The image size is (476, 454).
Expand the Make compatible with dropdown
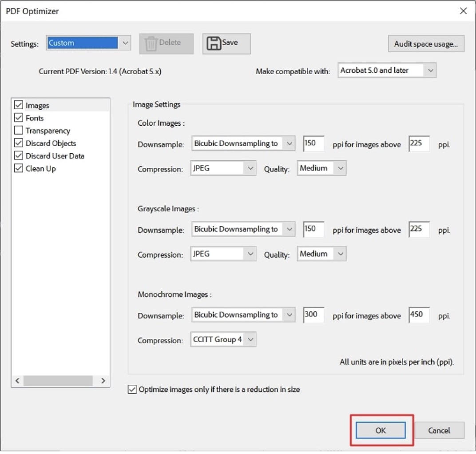429,70
